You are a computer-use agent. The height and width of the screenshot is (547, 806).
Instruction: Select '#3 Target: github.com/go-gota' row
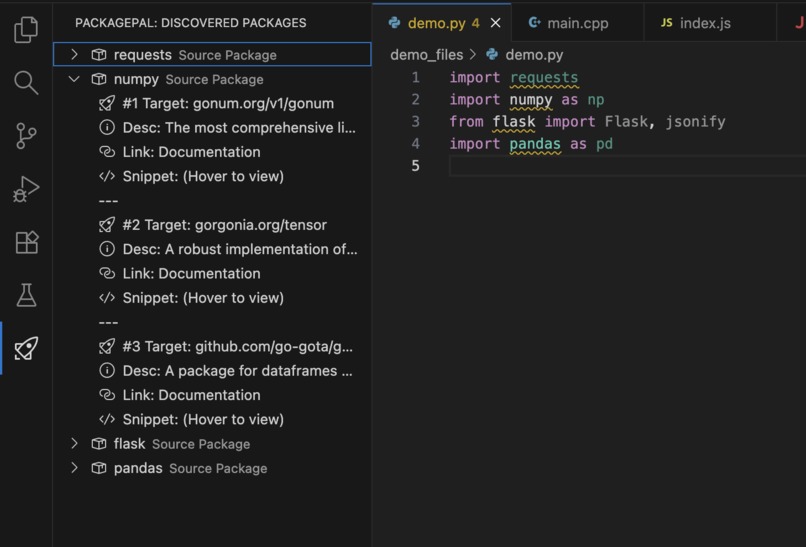212,347
